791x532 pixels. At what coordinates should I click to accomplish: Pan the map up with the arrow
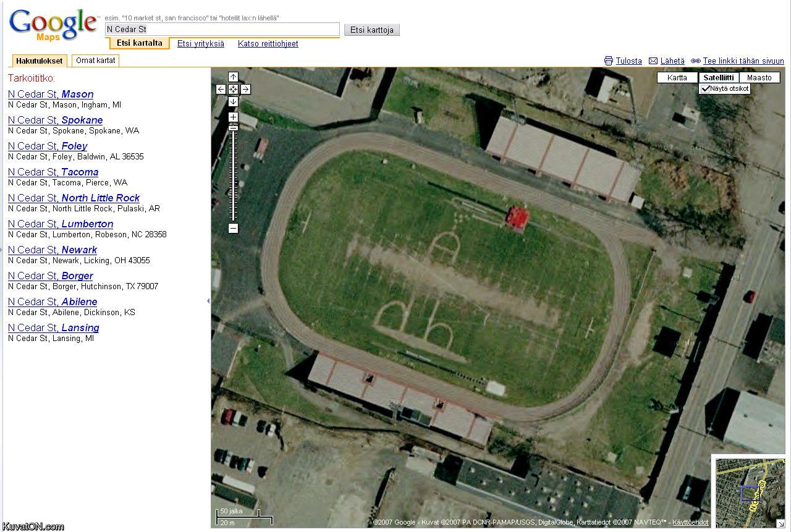click(x=233, y=77)
